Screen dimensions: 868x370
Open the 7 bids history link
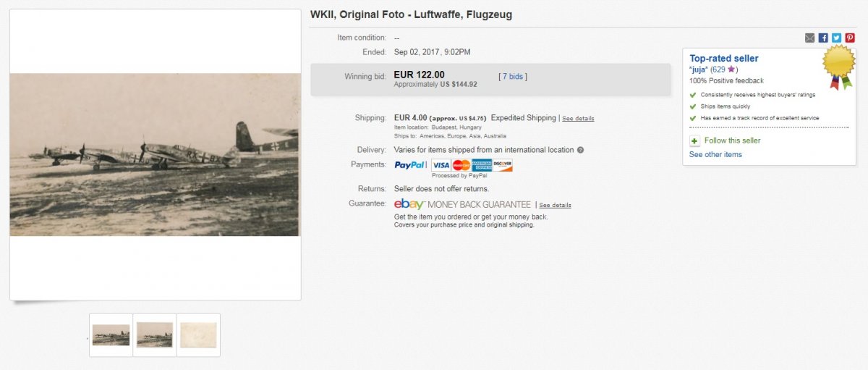click(513, 77)
